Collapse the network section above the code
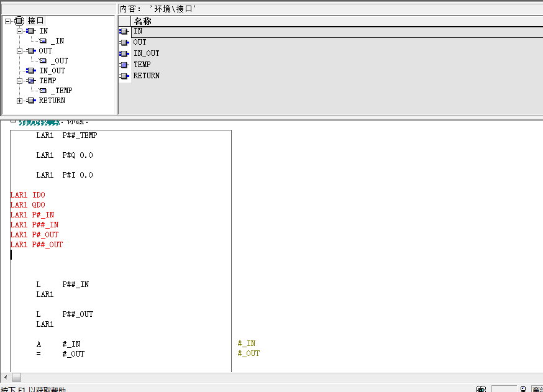Viewport: 543px width, 392px height. [x=13, y=121]
